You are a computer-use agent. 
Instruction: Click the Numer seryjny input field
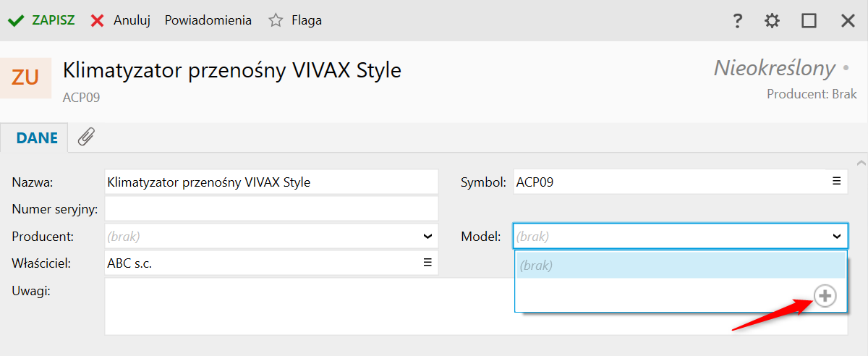[x=271, y=209]
